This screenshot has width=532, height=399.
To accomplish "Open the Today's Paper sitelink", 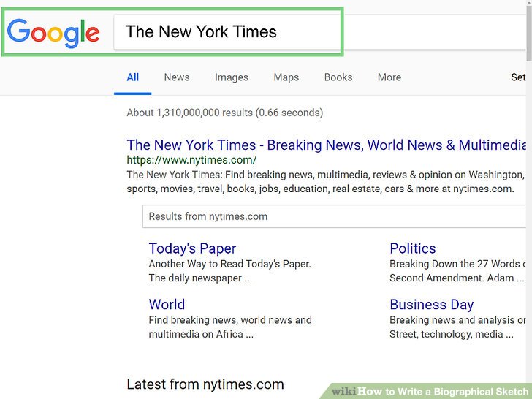I will (x=192, y=248).
